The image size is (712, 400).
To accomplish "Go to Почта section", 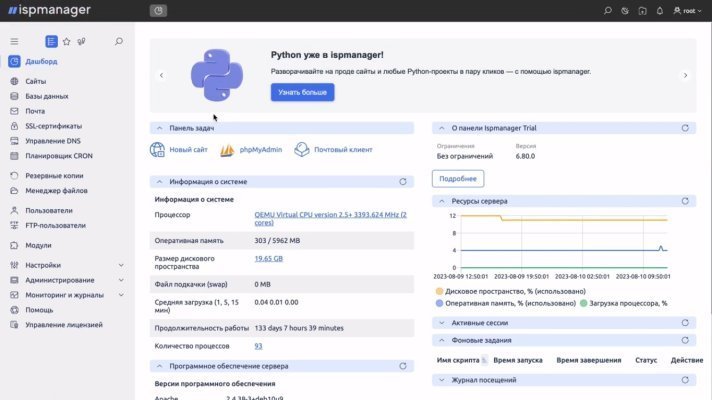I will [35, 111].
